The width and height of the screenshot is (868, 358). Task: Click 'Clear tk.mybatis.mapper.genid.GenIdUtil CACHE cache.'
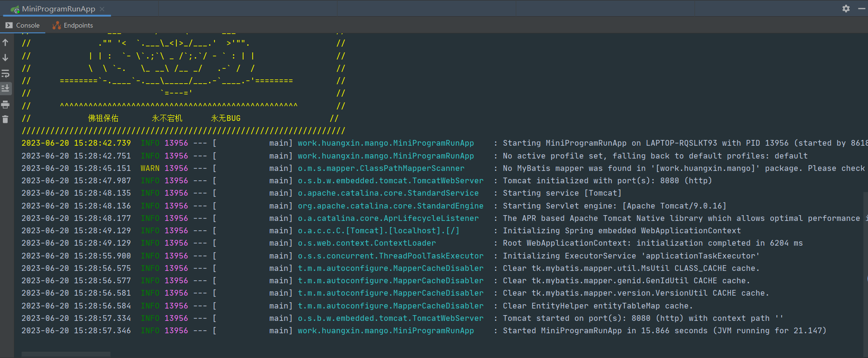click(626, 281)
